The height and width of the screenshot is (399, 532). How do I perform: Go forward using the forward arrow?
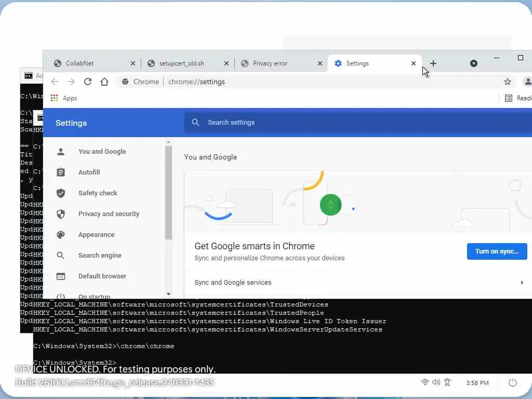(71, 82)
